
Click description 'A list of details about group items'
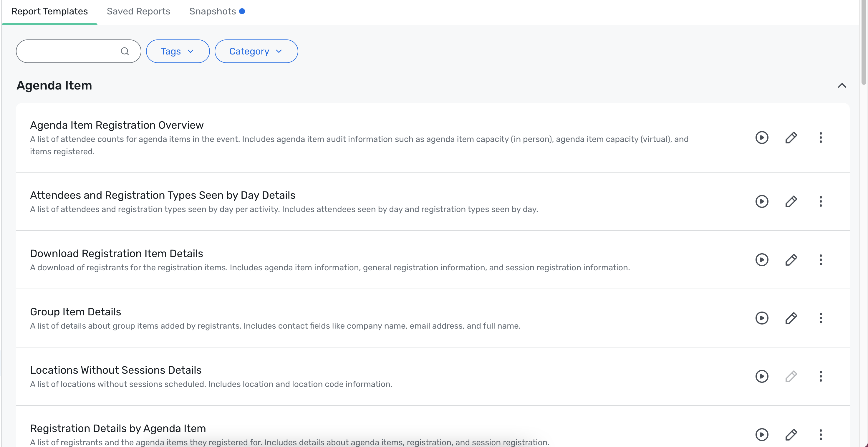tap(275, 326)
